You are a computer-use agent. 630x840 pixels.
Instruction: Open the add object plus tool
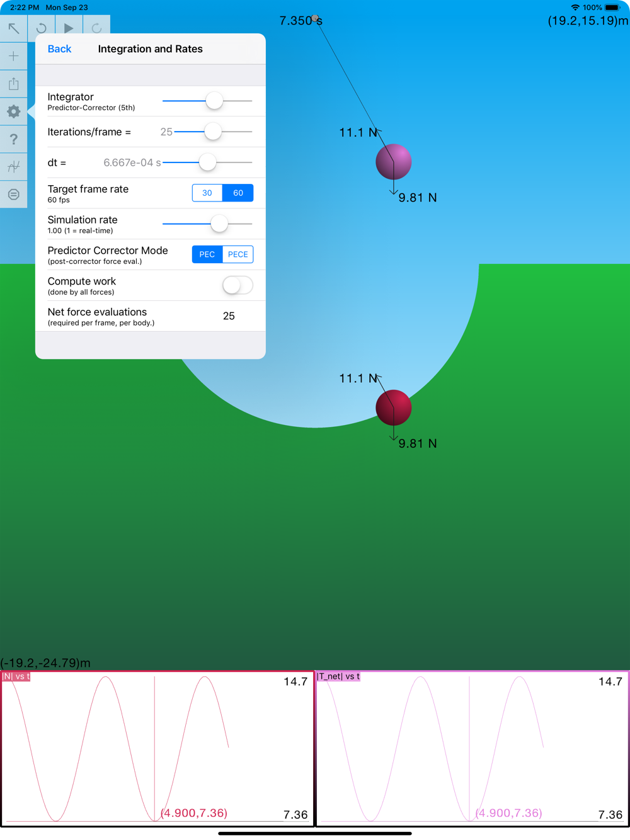click(13, 56)
